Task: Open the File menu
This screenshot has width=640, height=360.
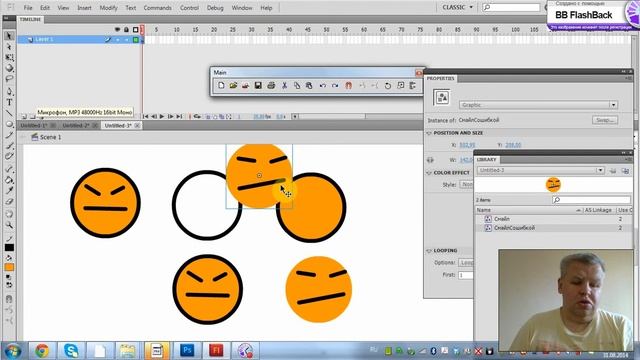Action: point(28,8)
